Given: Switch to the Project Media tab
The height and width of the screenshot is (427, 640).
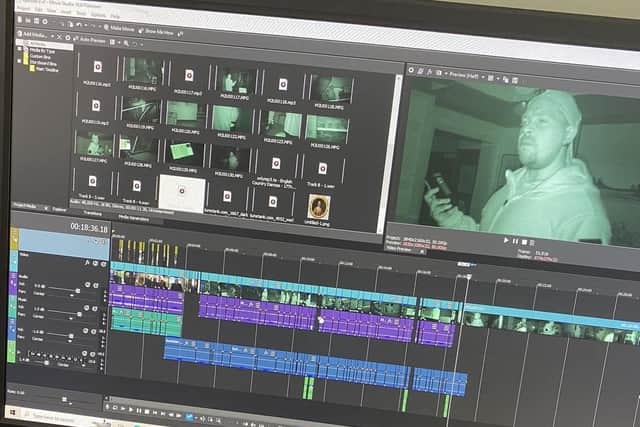Looking at the screenshot, I should [x=25, y=206].
